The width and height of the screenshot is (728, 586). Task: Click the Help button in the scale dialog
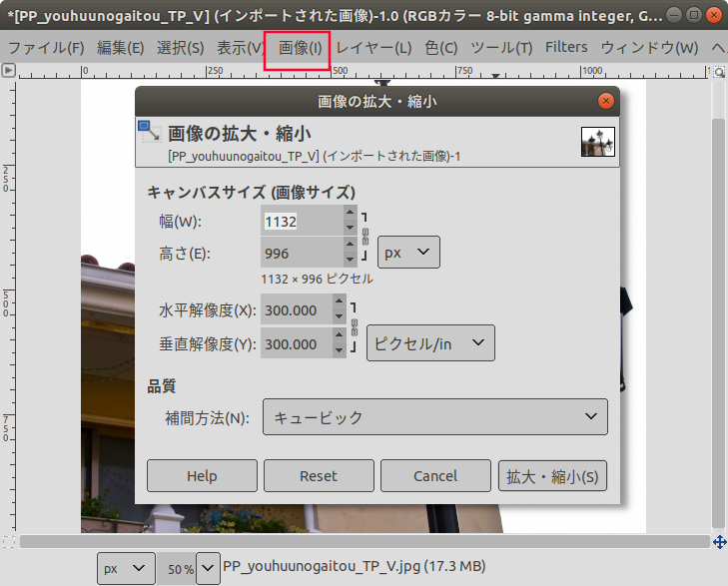(x=202, y=475)
